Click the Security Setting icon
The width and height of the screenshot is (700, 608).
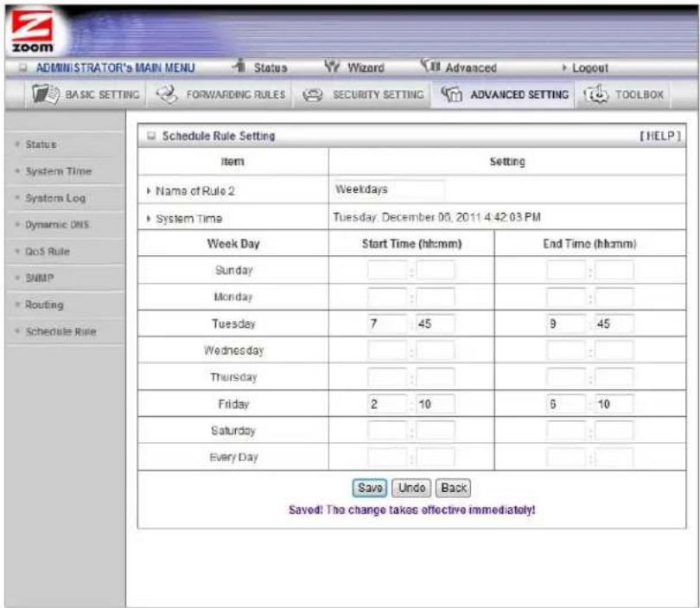click(x=313, y=95)
